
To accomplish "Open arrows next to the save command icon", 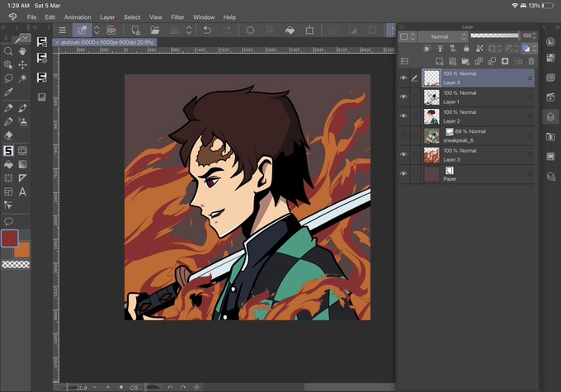I will (189, 31).
